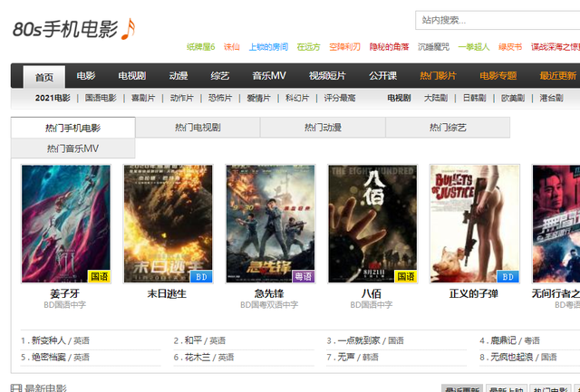Switch to the 热门动漫 tab
Screen dimensions: 580x392
tap(323, 128)
